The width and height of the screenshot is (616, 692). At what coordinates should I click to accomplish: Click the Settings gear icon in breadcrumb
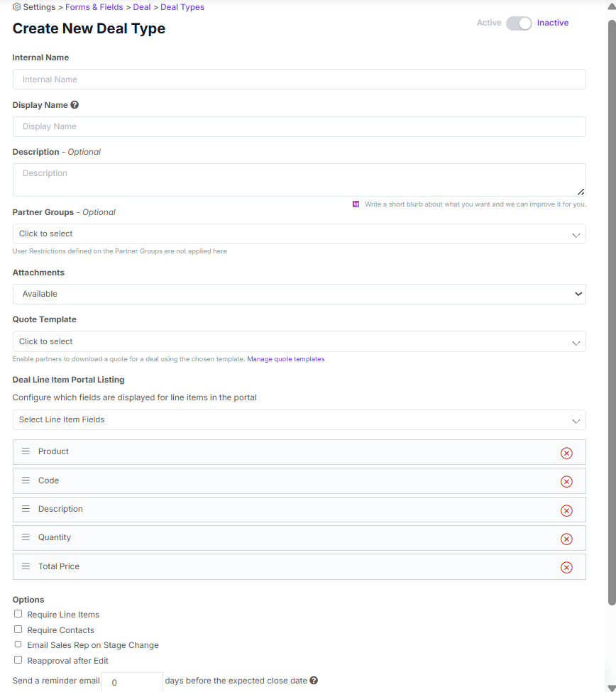[17, 7]
